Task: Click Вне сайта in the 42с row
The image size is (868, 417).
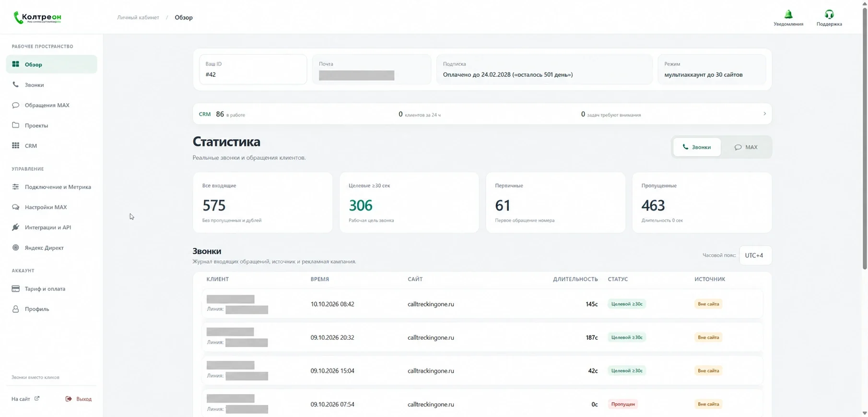Action: (x=708, y=370)
